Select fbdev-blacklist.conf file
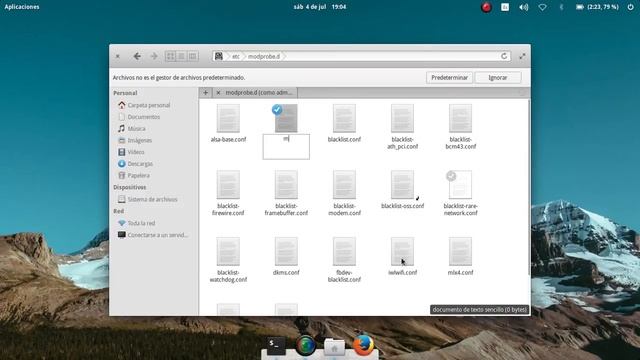Image resolution: width=640 pixels, height=360 pixels. tap(344, 260)
